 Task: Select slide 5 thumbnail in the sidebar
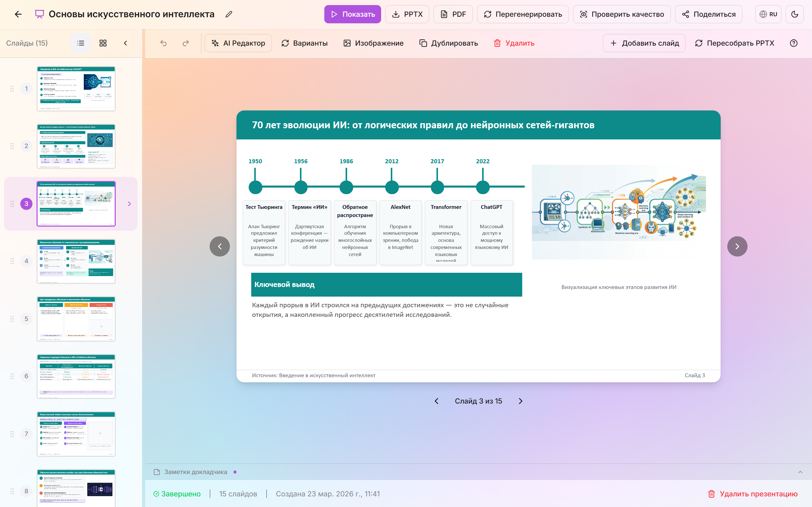coord(76,319)
